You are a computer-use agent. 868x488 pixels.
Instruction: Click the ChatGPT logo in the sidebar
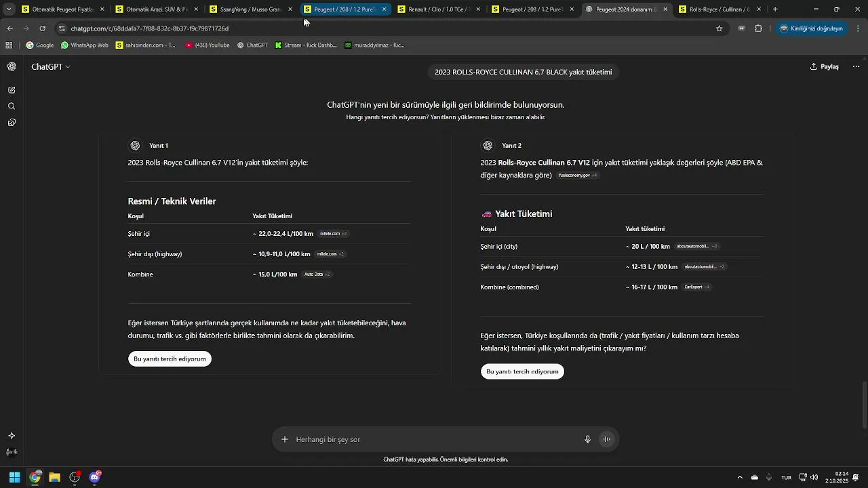(12, 66)
